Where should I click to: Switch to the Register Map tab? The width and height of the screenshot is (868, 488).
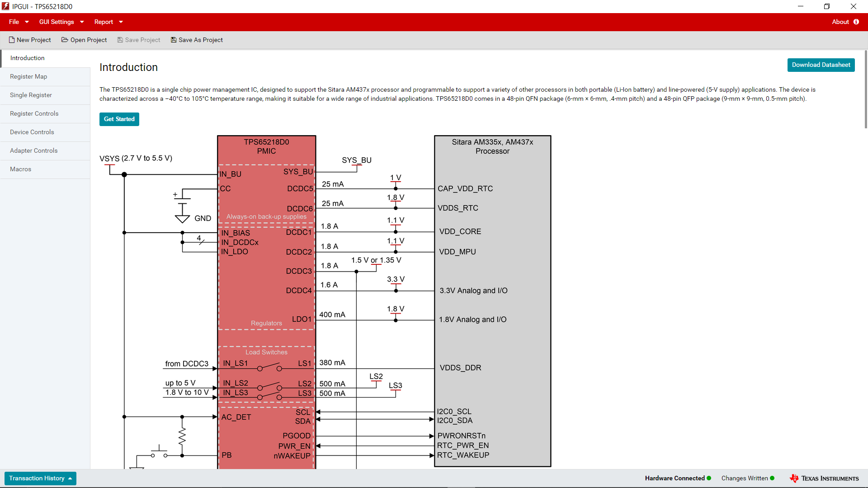tap(28, 76)
